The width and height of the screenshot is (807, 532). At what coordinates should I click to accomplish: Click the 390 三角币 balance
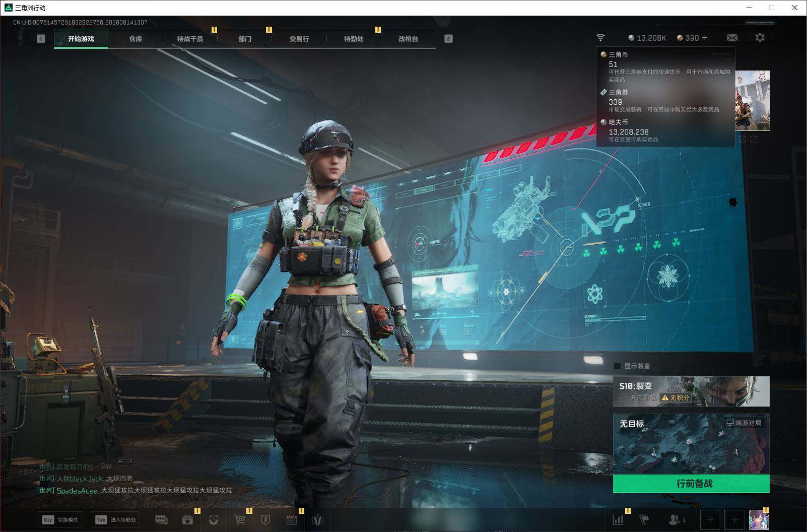pos(688,38)
